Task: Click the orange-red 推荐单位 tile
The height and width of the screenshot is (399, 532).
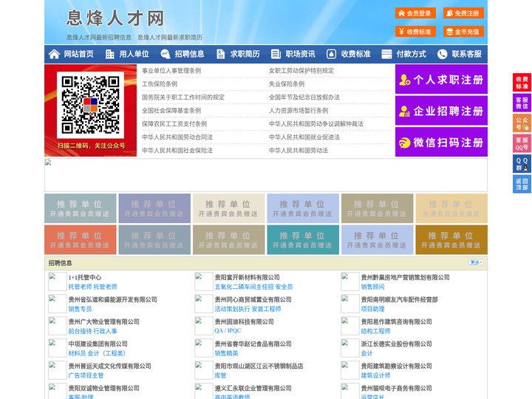Action: (81, 240)
